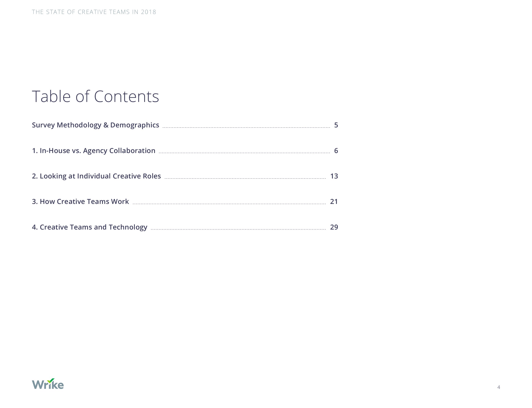
Task: Click page number 5 in contents list
Action: [x=336, y=125]
